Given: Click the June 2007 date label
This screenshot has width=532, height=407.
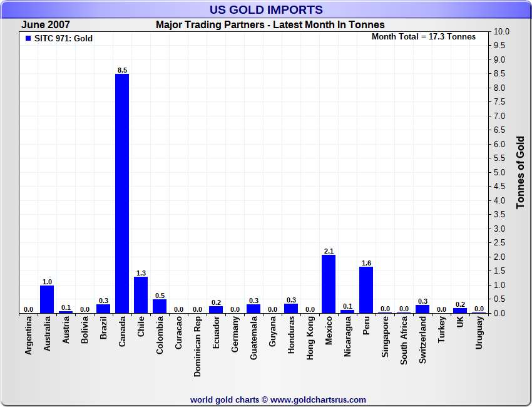Looking at the screenshot, I should click(x=46, y=25).
